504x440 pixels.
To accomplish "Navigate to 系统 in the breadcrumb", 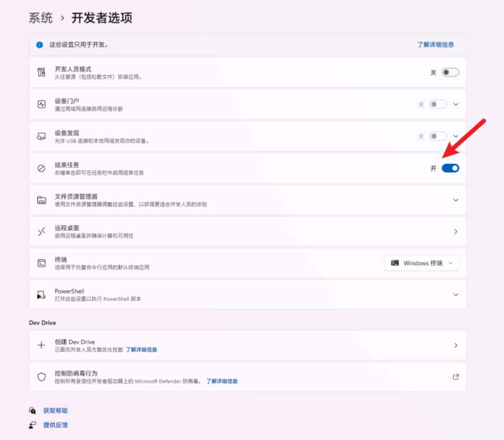I will point(40,17).
